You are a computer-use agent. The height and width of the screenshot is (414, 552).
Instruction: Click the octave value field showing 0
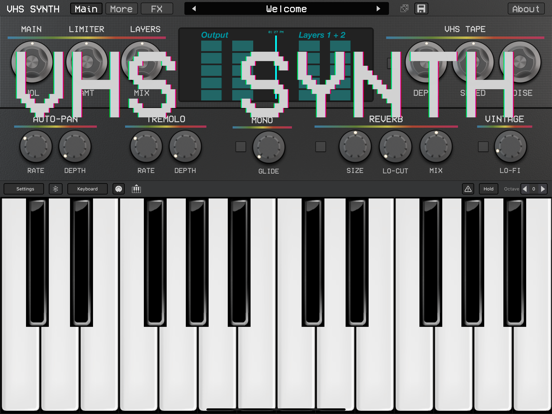534,189
